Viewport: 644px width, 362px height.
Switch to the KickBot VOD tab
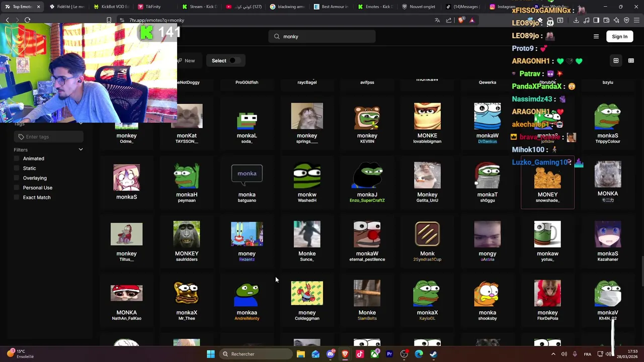click(x=112, y=7)
